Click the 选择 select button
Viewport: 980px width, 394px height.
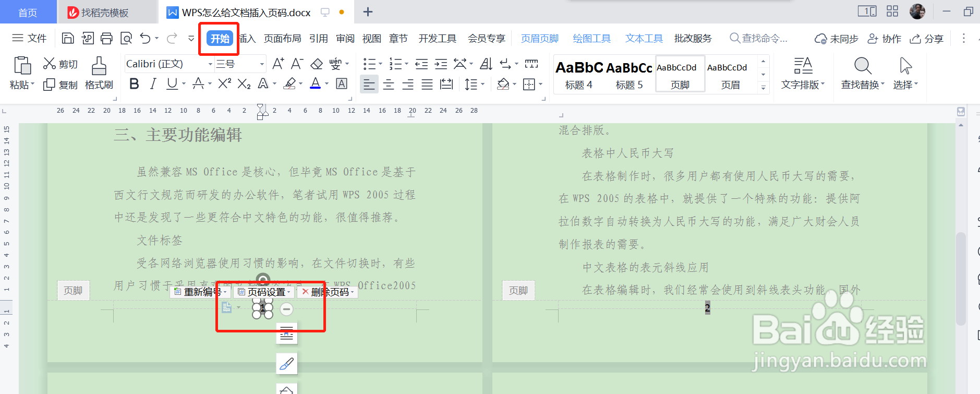click(905, 73)
